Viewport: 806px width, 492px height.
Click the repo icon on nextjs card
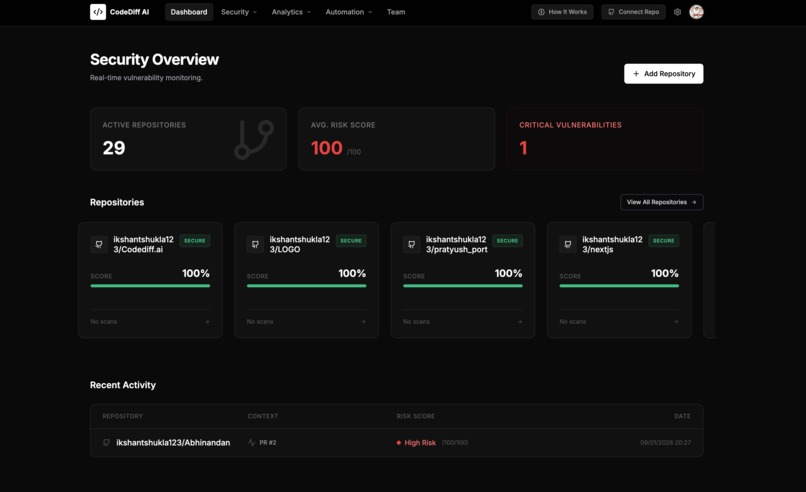[x=567, y=244]
